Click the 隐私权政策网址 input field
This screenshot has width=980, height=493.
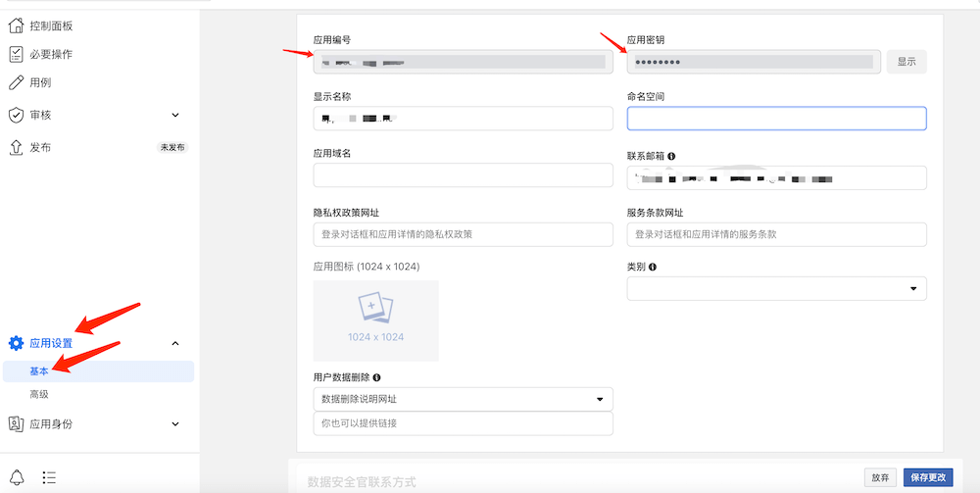(463, 234)
